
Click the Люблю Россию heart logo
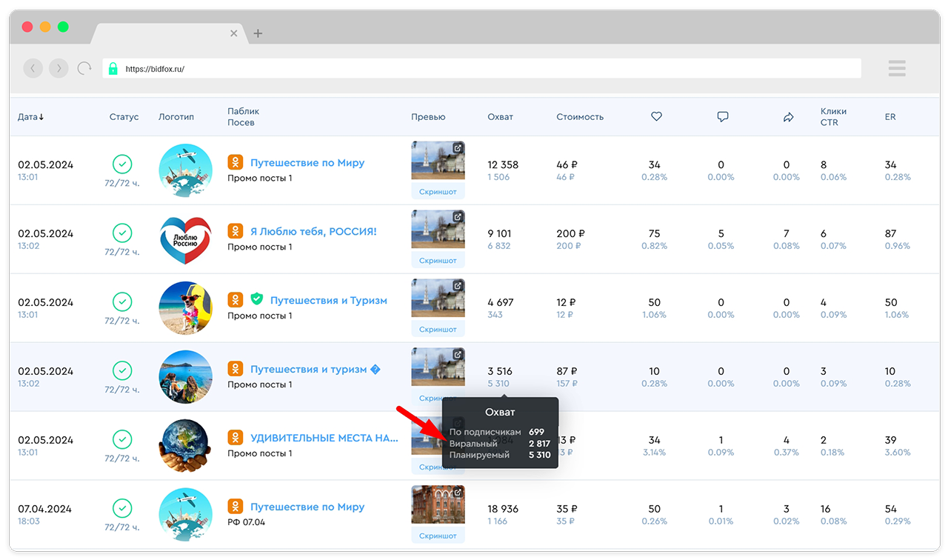click(x=186, y=239)
